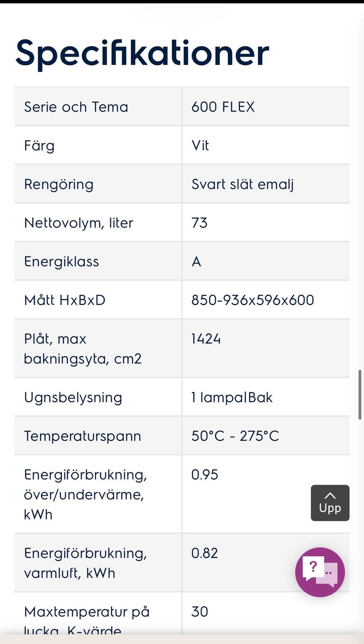Click the Nettovolym, liter label

[79, 223]
